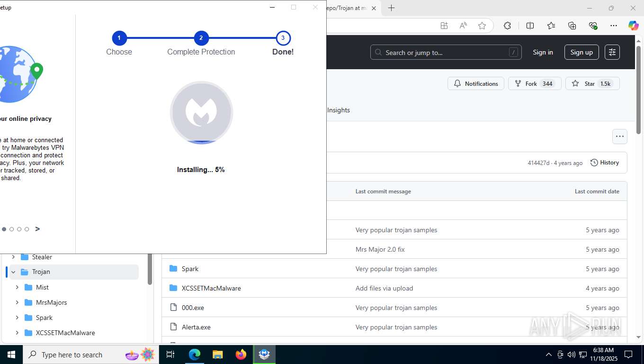The width and height of the screenshot is (644, 364).
Task: Open Firefox from the taskbar
Action: point(241,355)
